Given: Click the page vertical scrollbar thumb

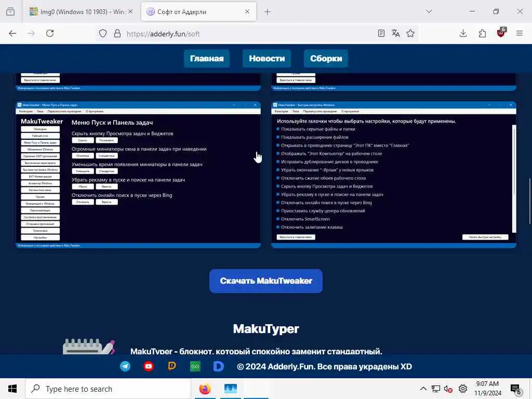Looking at the screenshot, I should 529,201.
